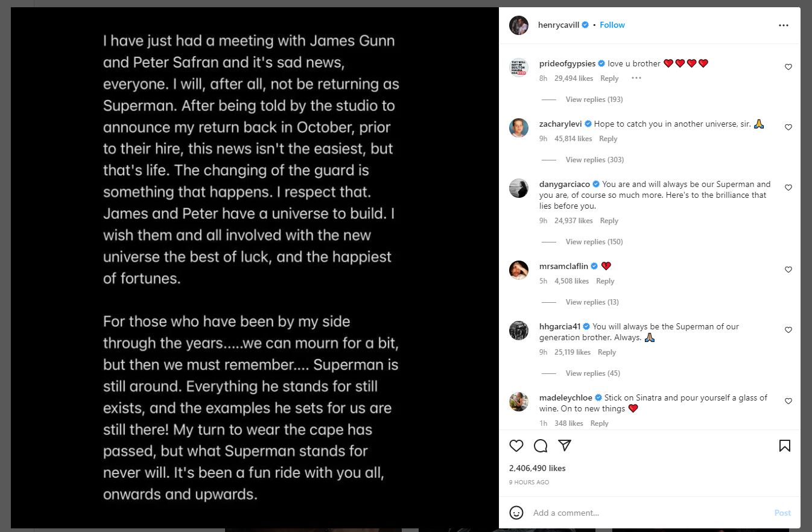Like zacharylevi's comment
Image resolution: width=812 pixels, height=532 pixels.
[x=788, y=127]
